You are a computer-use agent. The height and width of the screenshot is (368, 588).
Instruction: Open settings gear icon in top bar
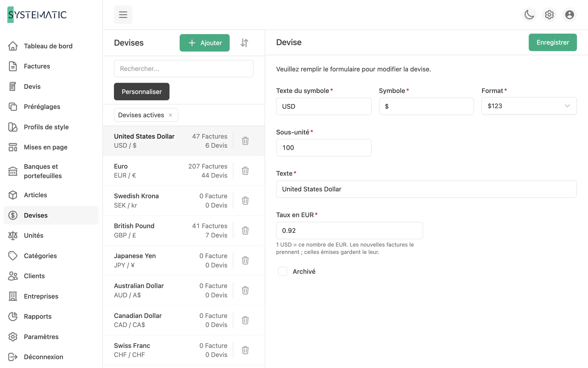click(x=549, y=15)
